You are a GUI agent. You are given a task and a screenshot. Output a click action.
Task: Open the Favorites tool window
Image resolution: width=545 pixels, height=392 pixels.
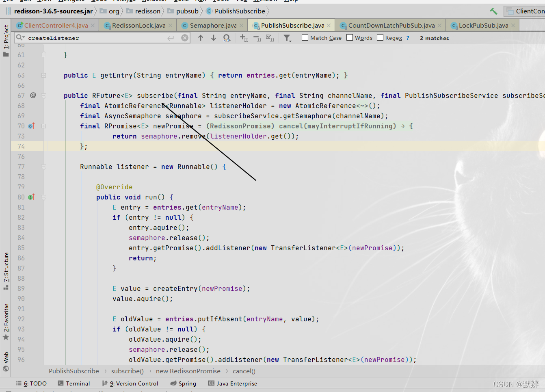coord(6,322)
